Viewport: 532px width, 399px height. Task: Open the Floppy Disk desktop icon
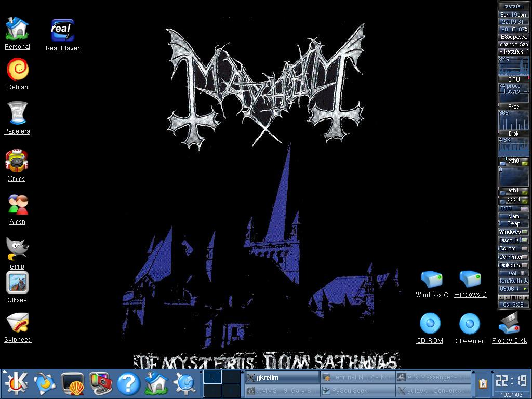(x=509, y=323)
